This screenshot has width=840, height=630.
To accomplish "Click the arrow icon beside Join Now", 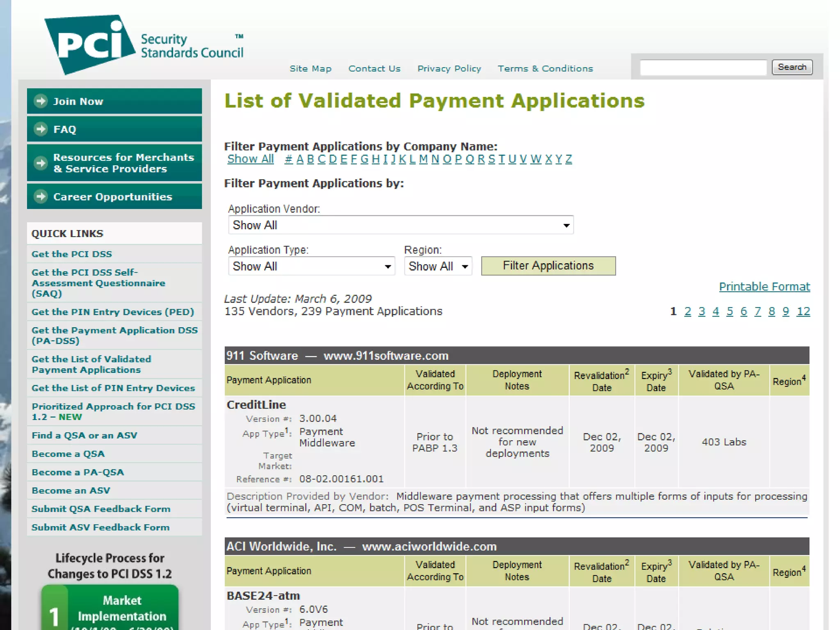I will pos(41,101).
